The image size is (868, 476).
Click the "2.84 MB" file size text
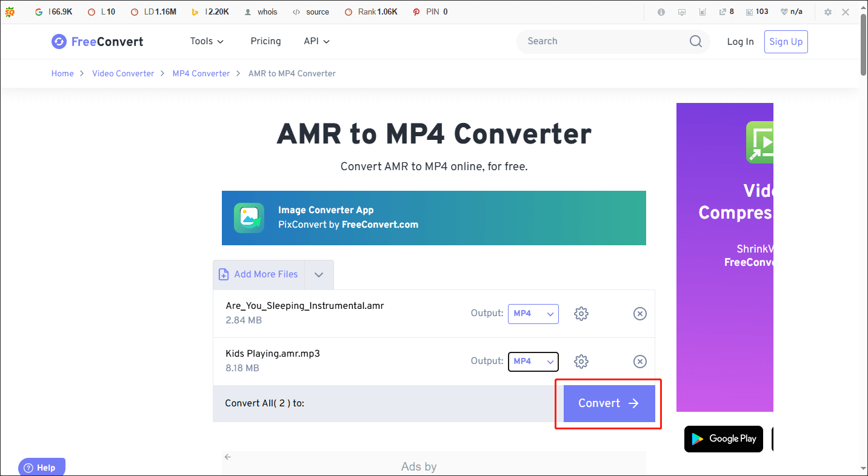pyautogui.click(x=244, y=320)
